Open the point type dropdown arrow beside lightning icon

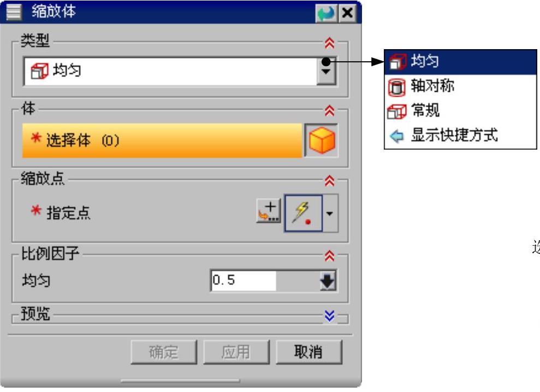click(330, 213)
